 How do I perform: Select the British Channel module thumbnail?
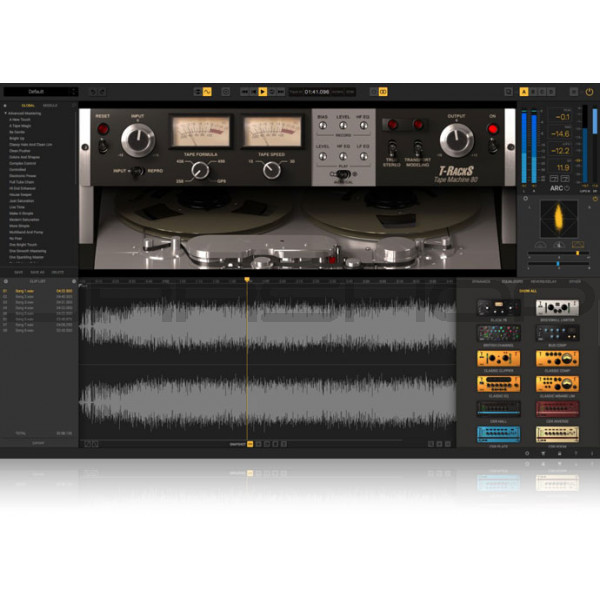[x=499, y=333]
